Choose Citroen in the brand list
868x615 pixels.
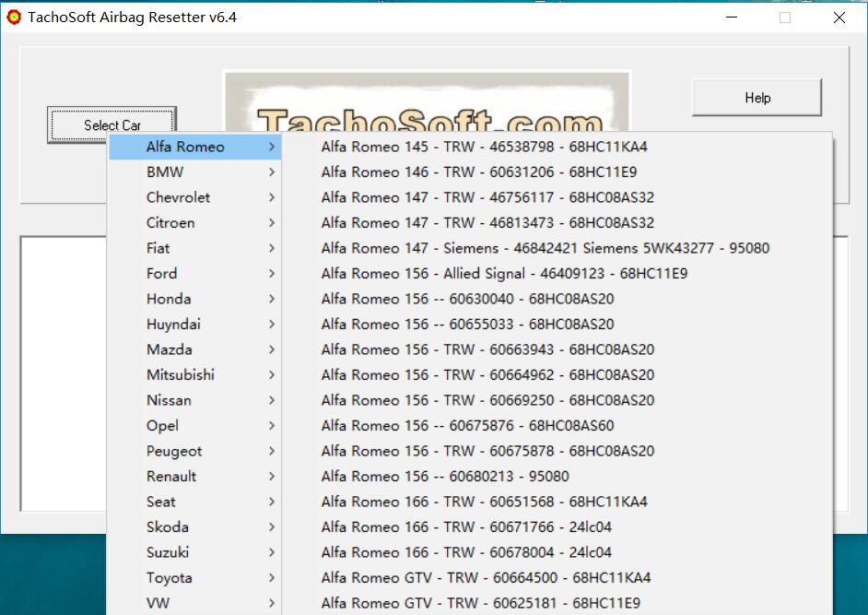point(194,223)
